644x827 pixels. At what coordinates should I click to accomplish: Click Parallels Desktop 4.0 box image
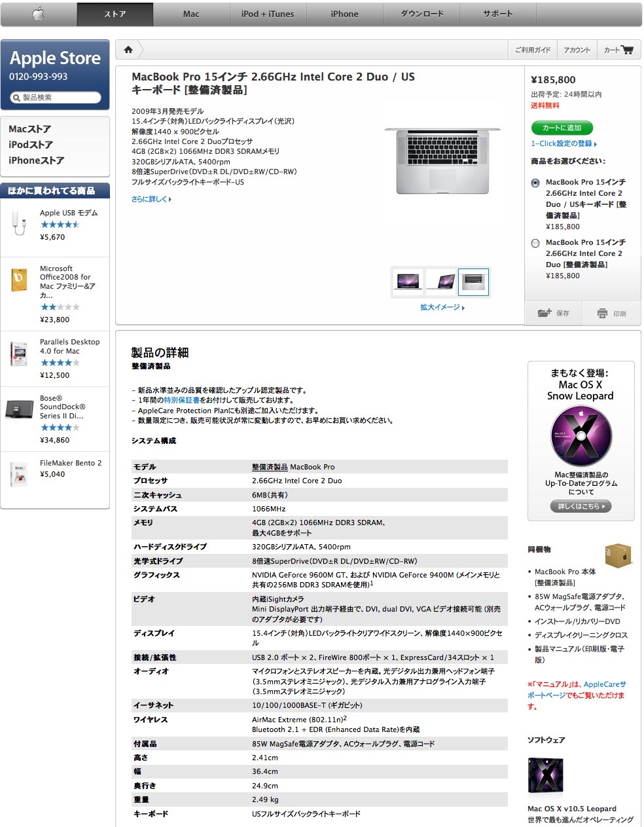[x=19, y=354]
